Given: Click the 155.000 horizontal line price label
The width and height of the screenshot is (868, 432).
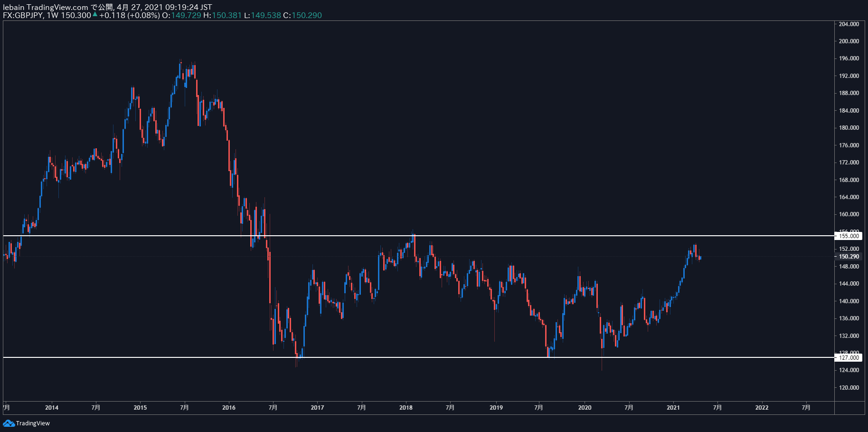Looking at the screenshot, I should click(x=849, y=236).
